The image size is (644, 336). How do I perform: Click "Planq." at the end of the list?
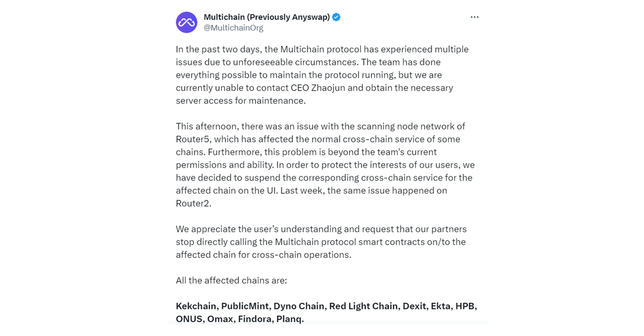pos(290,319)
